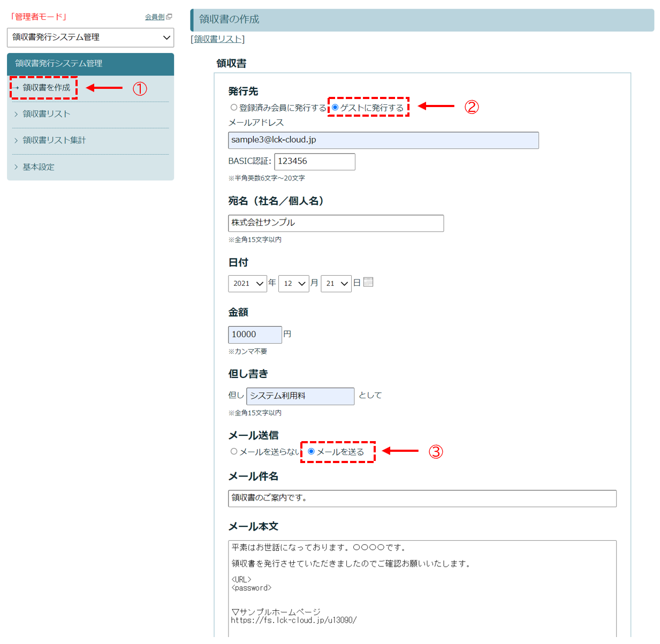Open the year dropdown showing 2021
The image size is (660, 644).
(247, 284)
